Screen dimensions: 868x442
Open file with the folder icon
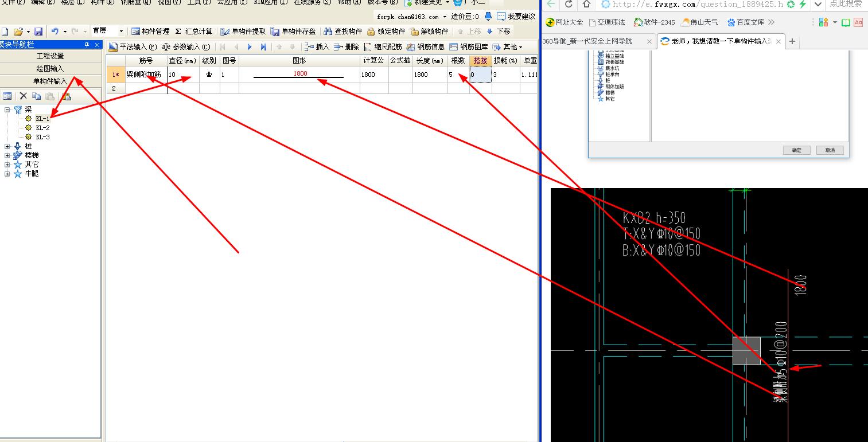pos(18,32)
